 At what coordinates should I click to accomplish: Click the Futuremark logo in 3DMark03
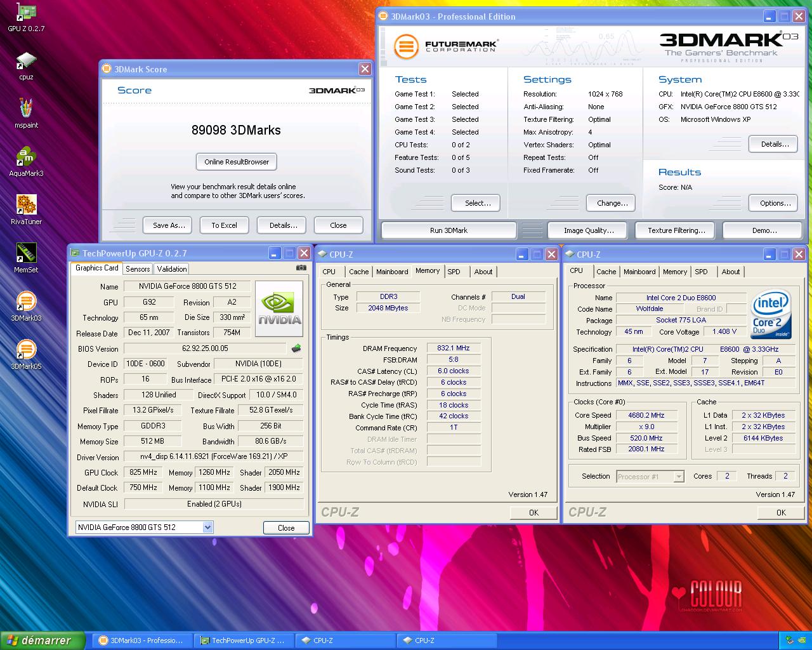coord(445,46)
